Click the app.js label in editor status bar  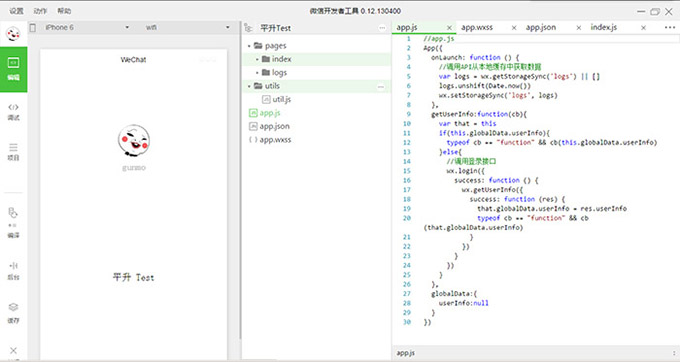pyautogui.click(x=405, y=353)
